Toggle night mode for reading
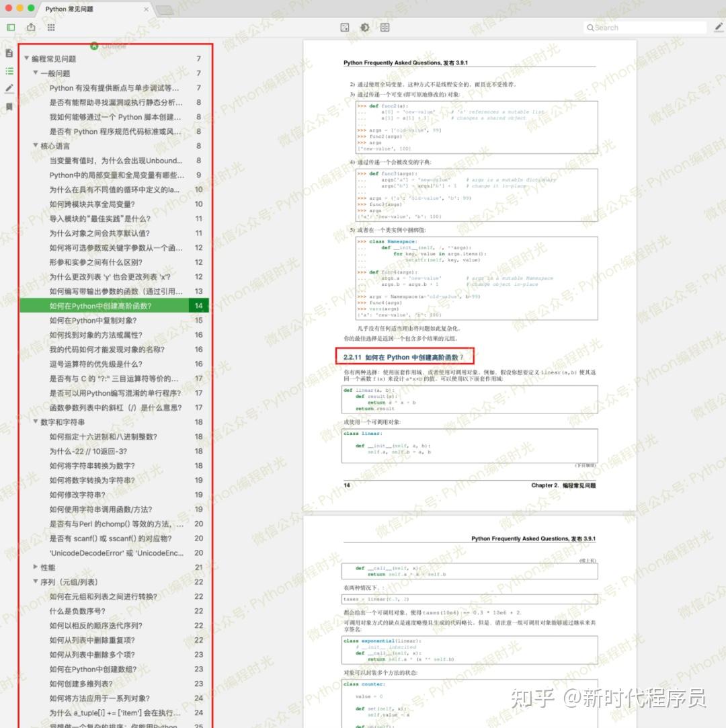The width and height of the screenshot is (726, 728). coord(364,28)
